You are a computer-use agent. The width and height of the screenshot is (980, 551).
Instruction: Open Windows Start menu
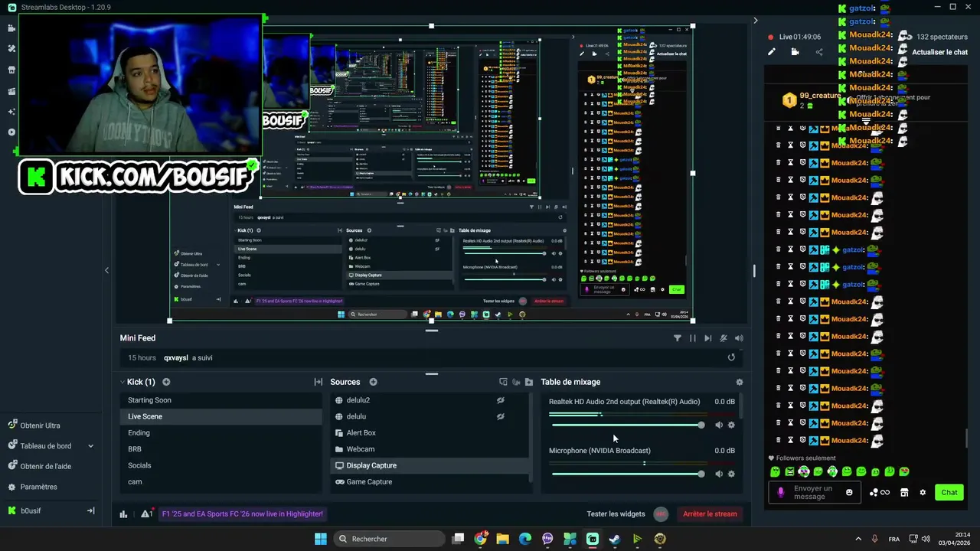point(321,539)
